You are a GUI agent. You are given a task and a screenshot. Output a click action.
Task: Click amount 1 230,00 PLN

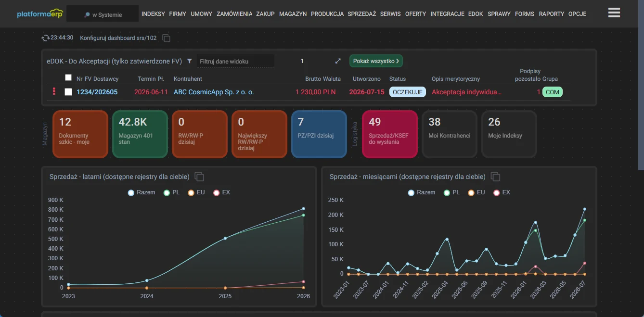(x=315, y=92)
